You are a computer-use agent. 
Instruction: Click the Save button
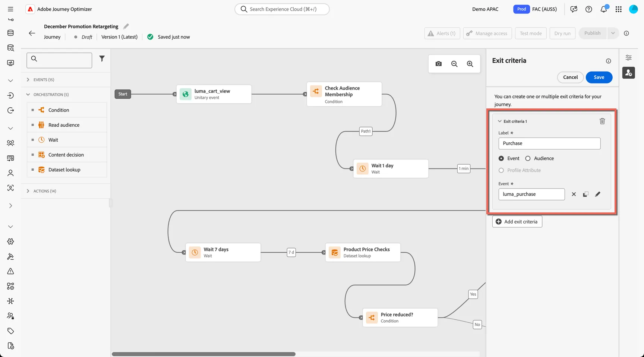(x=599, y=77)
